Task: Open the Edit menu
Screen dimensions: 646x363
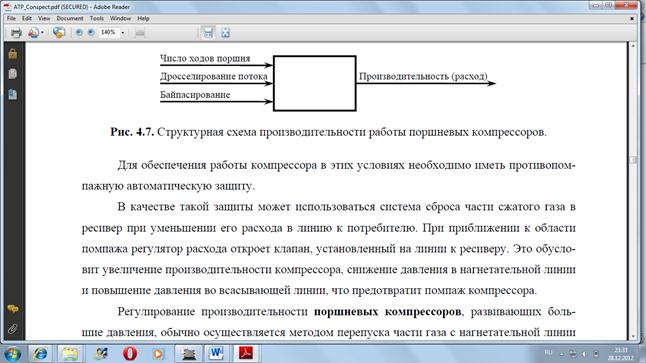Action: (x=27, y=19)
